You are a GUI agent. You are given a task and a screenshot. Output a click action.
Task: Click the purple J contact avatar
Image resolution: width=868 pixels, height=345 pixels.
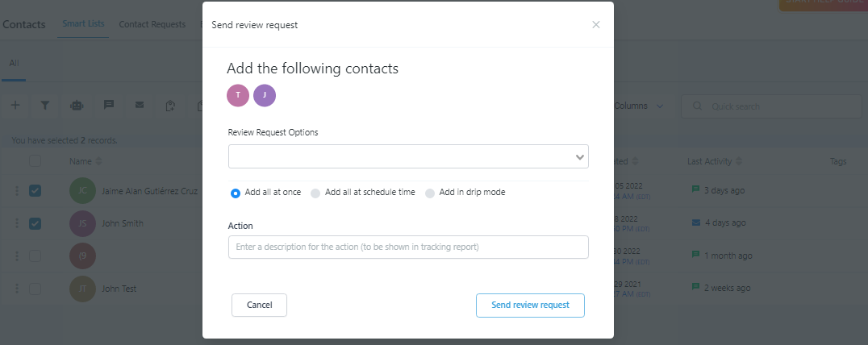(265, 95)
